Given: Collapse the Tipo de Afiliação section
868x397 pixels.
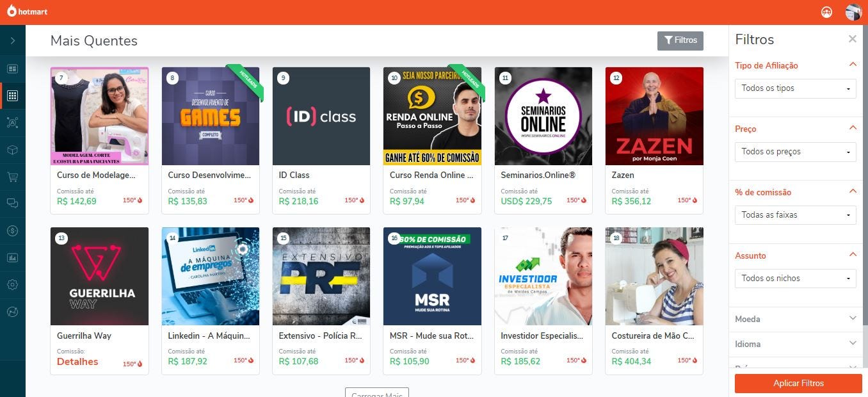Looking at the screenshot, I should pyautogui.click(x=852, y=65).
